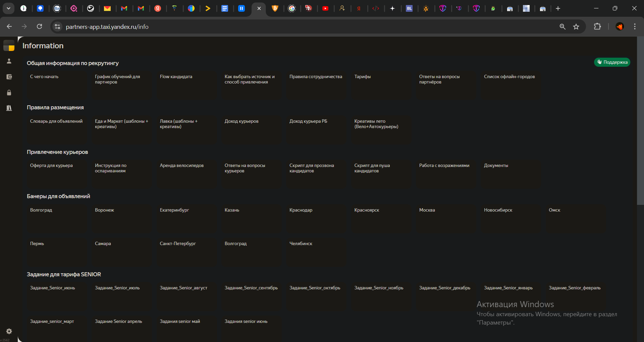
Task: Open the Краснодар banner card
Action: tap(316, 218)
